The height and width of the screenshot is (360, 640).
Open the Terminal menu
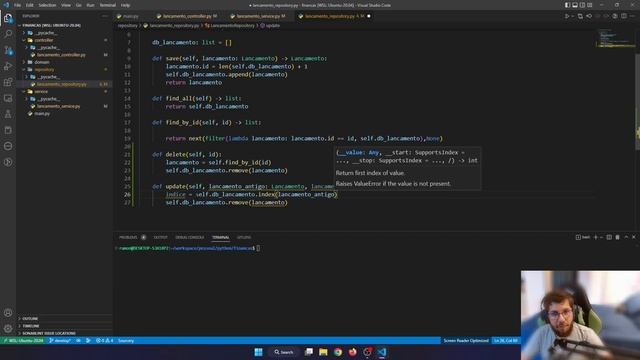click(108, 5)
